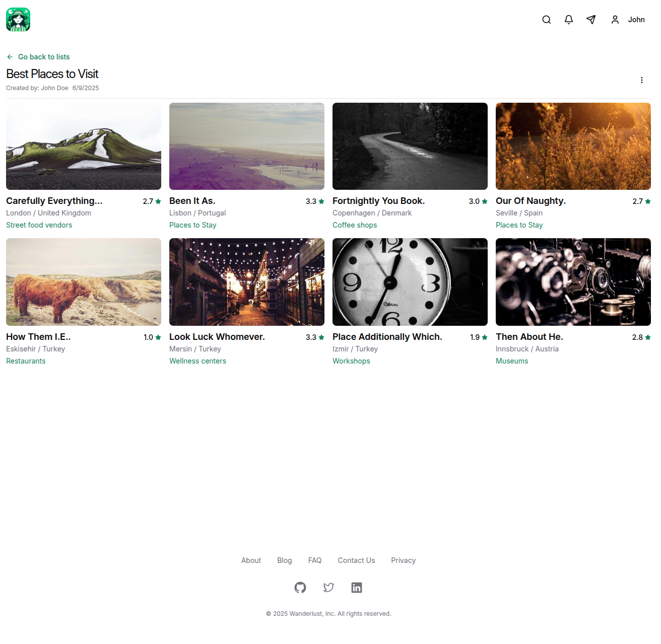This screenshot has width=661, height=644.
Task: Click Street food vendors category
Action: [39, 225]
